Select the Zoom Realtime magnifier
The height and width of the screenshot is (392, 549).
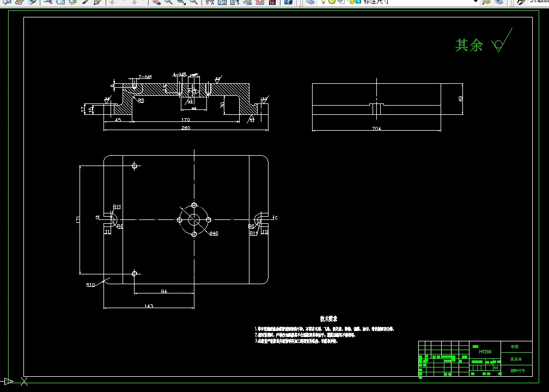click(168, 2)
